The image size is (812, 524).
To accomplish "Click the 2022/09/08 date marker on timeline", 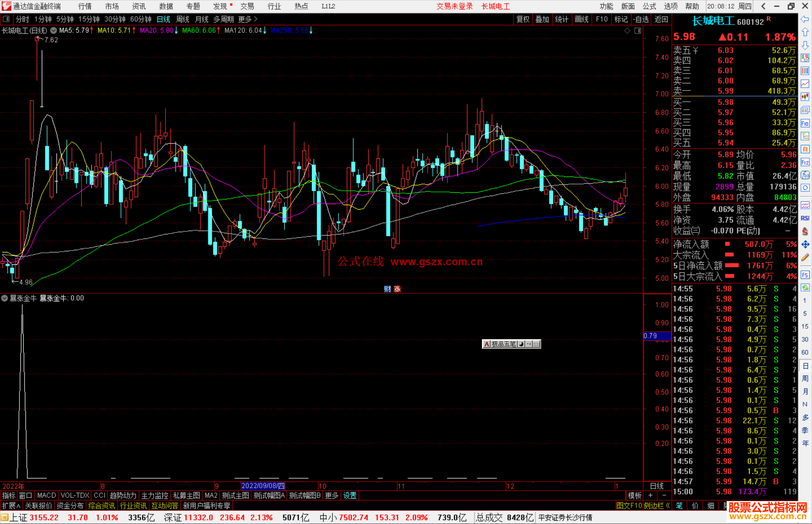I will (x=263, y=486).
